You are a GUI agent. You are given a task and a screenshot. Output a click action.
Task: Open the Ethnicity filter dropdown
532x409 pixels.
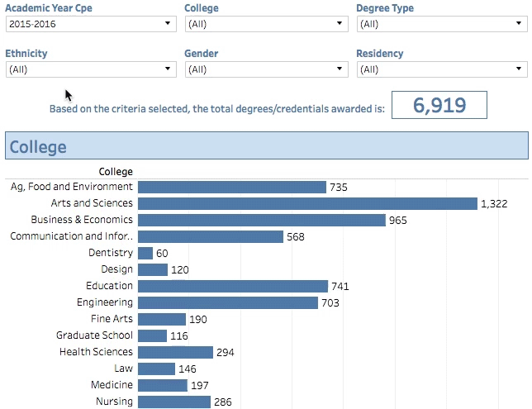91,69
